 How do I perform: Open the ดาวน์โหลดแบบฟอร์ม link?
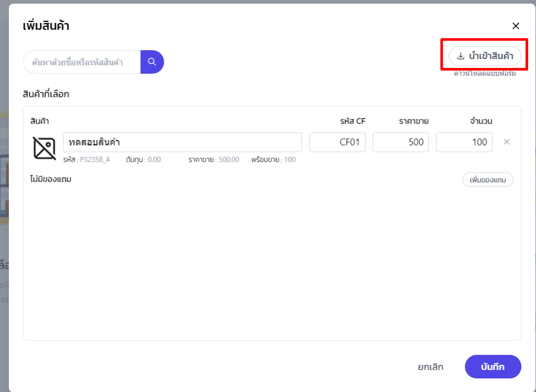[485, 74]
